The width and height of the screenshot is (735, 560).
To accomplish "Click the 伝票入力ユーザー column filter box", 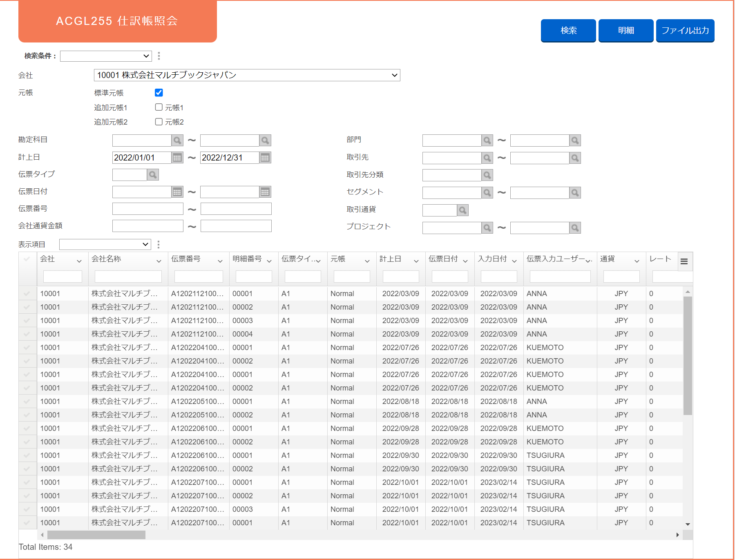I will click(x=560, y=277).
